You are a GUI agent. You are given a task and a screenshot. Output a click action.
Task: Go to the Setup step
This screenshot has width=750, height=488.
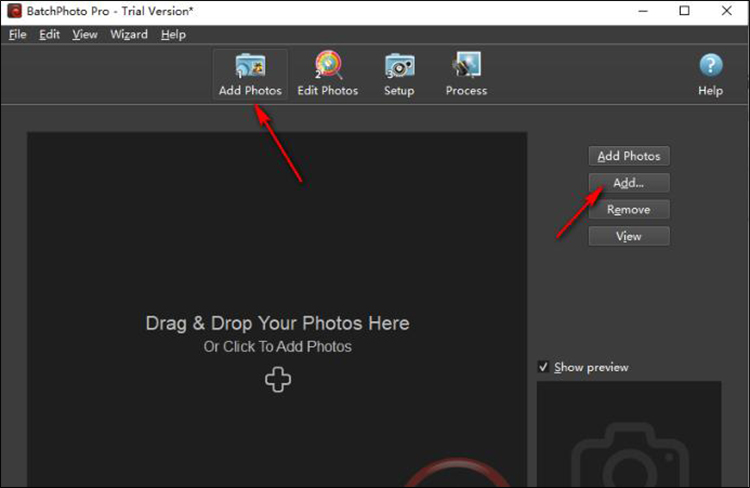[x=399, y=74]
